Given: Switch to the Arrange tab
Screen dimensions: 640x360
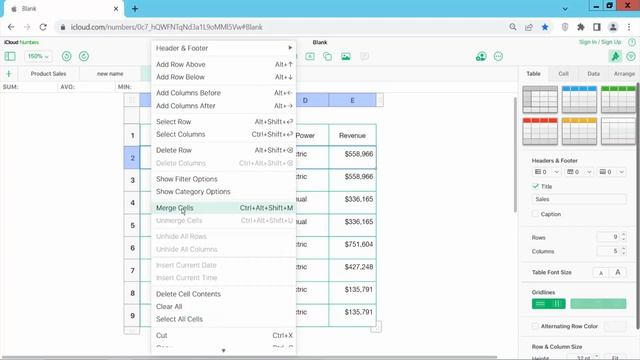Looking at the screenshot, I should tap(624, 73).
